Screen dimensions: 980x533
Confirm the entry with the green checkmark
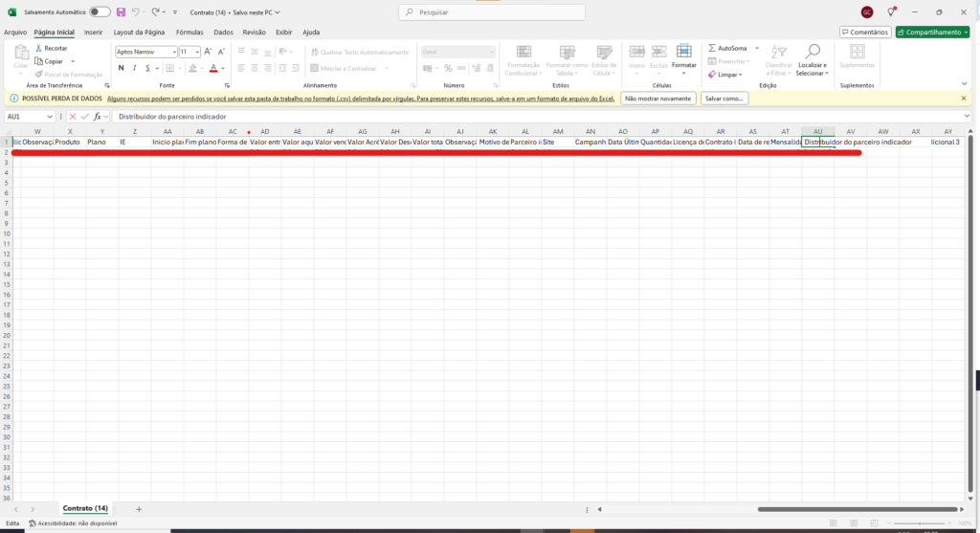tap(84, 117)
